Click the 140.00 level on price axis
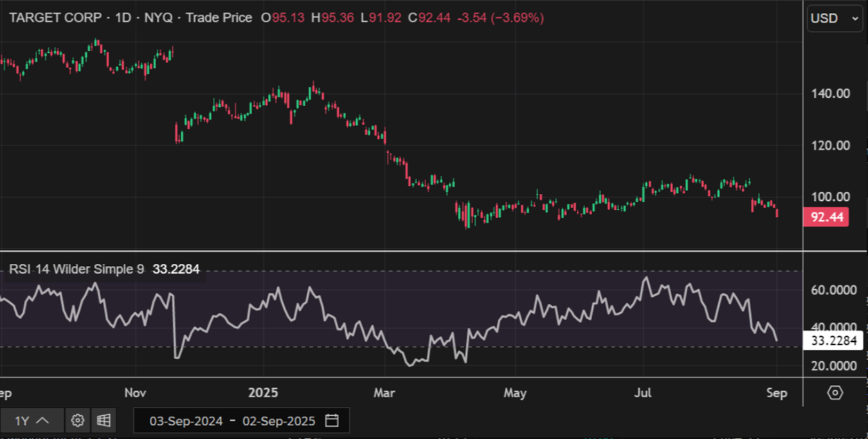The height and width of the screenshot is (439, 868). [x=830, y=94]
